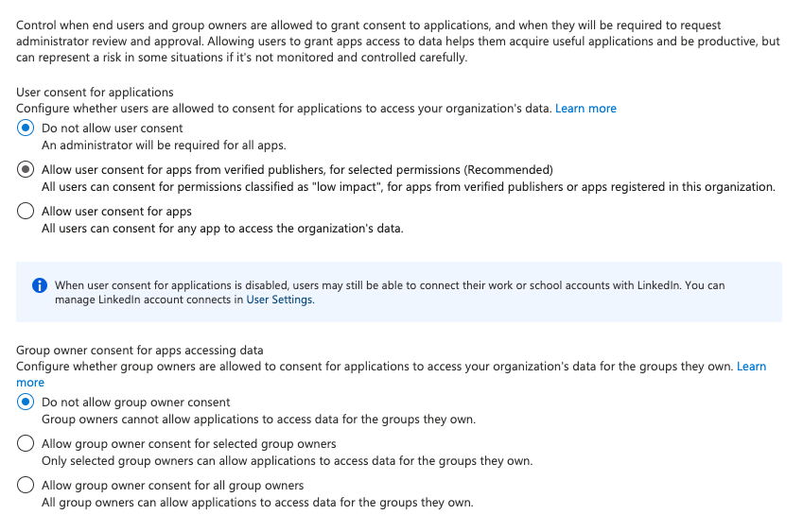Viewport: 803px width, 532px height.
Task: Open the User Settings link
Action: tap(279, 300)
